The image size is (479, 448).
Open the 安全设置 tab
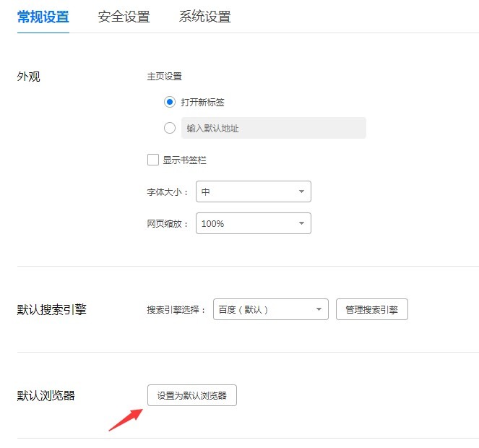(124, 17)
